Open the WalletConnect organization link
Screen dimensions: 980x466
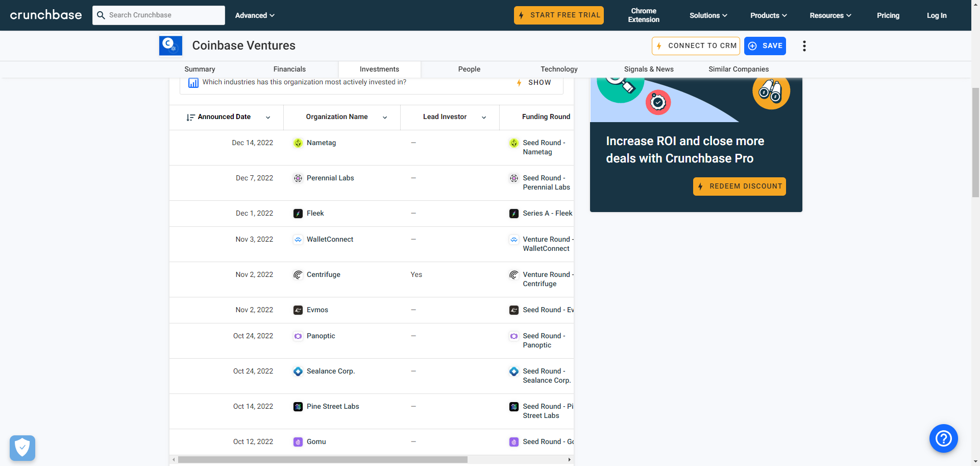330,240
